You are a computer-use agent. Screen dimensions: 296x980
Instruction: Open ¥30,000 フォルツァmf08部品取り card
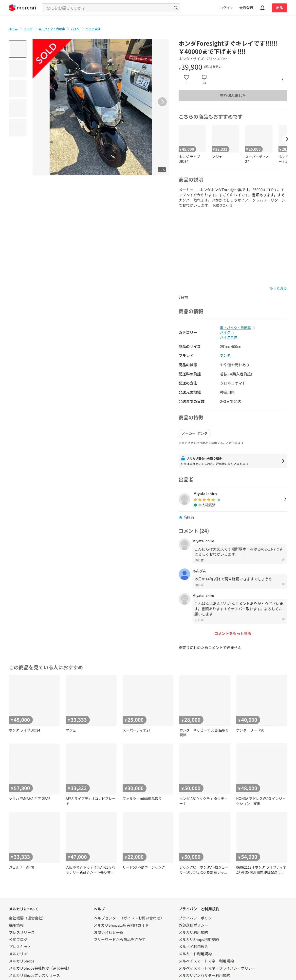[148, 772]
